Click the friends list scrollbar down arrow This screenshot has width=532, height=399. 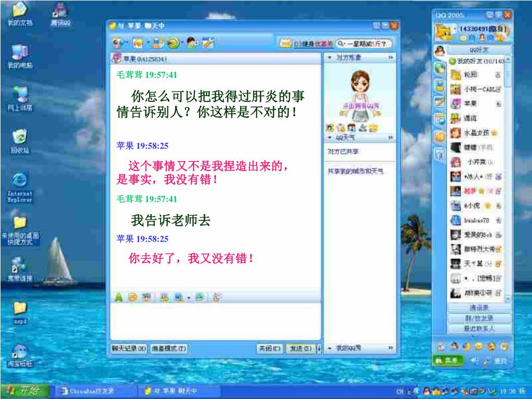(508, 299)
